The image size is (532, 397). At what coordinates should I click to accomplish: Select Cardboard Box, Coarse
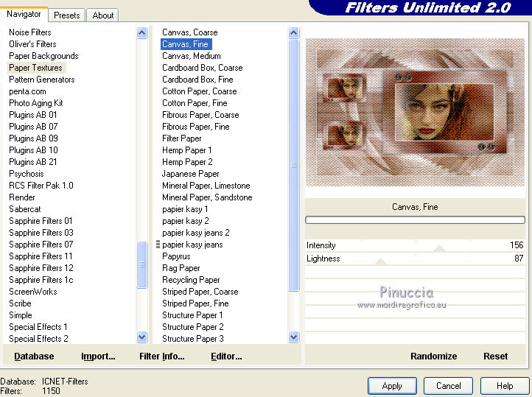[x=203, y=68]
